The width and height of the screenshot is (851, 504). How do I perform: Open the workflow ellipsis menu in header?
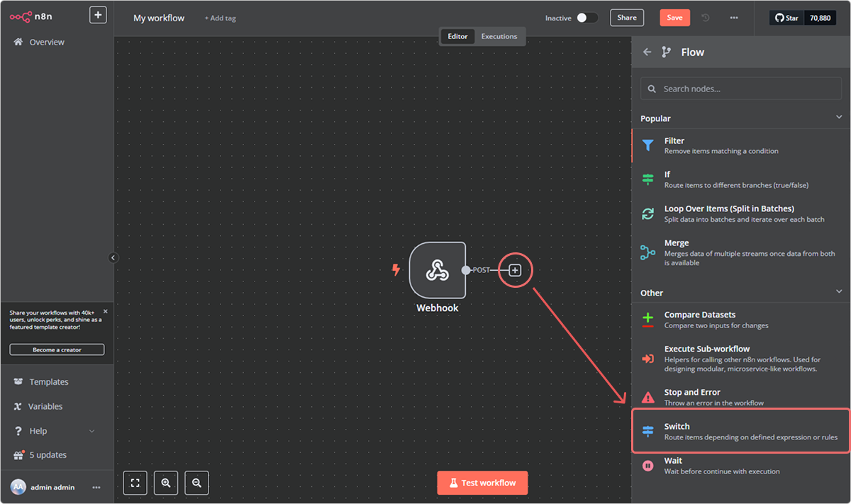[x=734, y=18]
